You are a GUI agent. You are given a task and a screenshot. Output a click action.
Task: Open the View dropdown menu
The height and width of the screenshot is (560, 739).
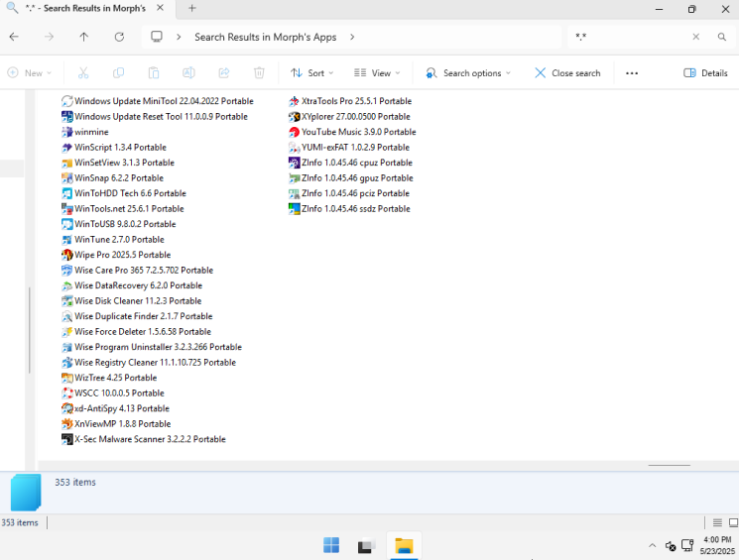377,73
